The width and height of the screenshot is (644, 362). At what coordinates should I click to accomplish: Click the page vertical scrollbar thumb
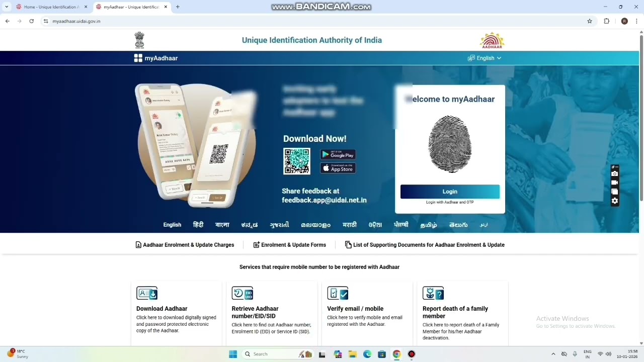click(641, 118)
